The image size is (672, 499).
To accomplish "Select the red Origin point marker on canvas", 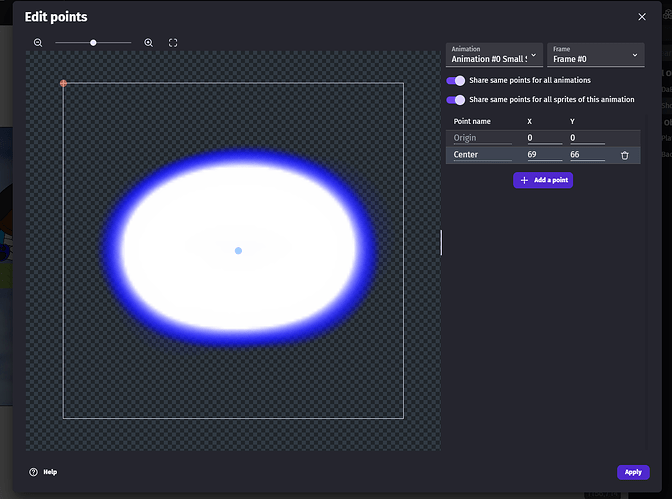I will [63, 83].
